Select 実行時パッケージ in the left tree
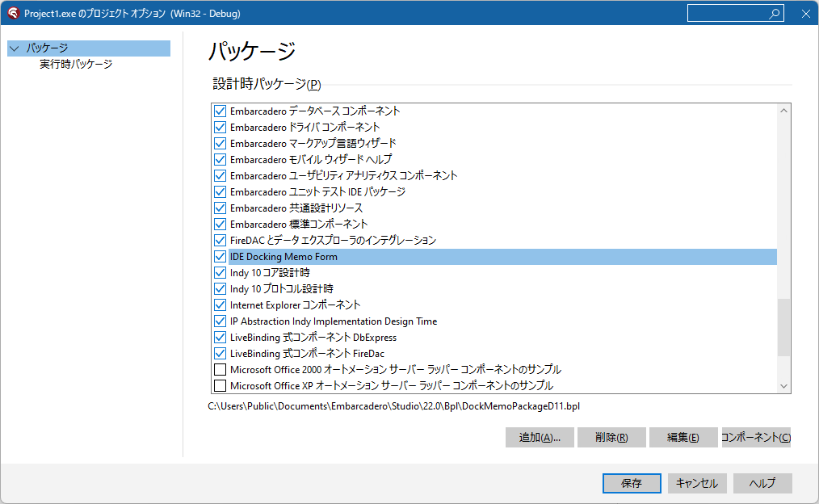The height and width of the screenshot is (504, 819). [76, 65]
